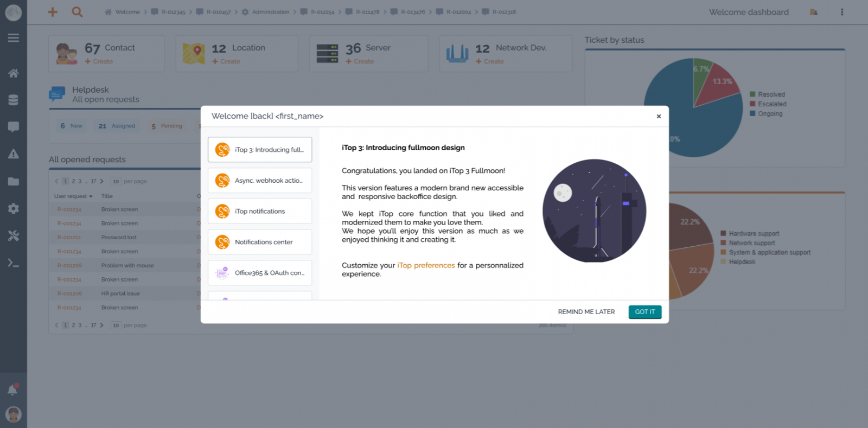Select the 'iTop notifications' welcome item
Screen dimensions: 868x428
260,212
